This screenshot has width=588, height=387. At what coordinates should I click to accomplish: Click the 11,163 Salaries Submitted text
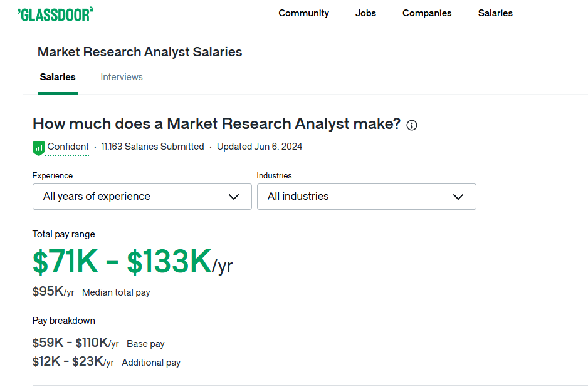pos(152,147)
